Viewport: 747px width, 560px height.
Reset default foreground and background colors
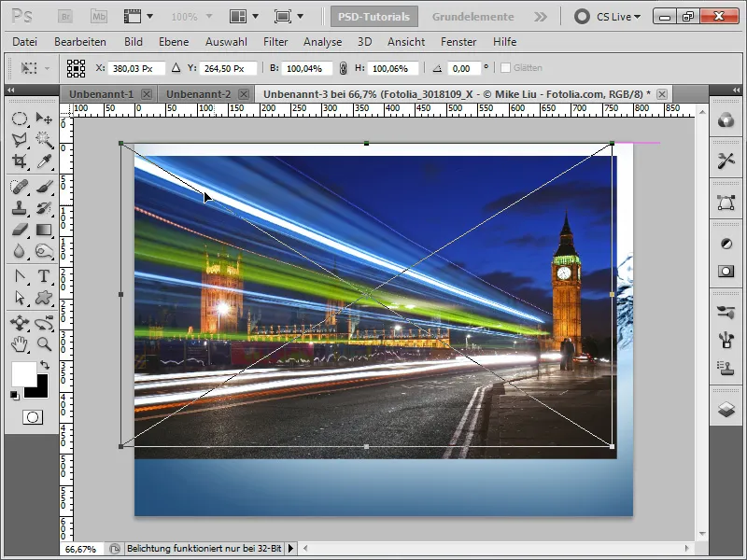(14, 395)
